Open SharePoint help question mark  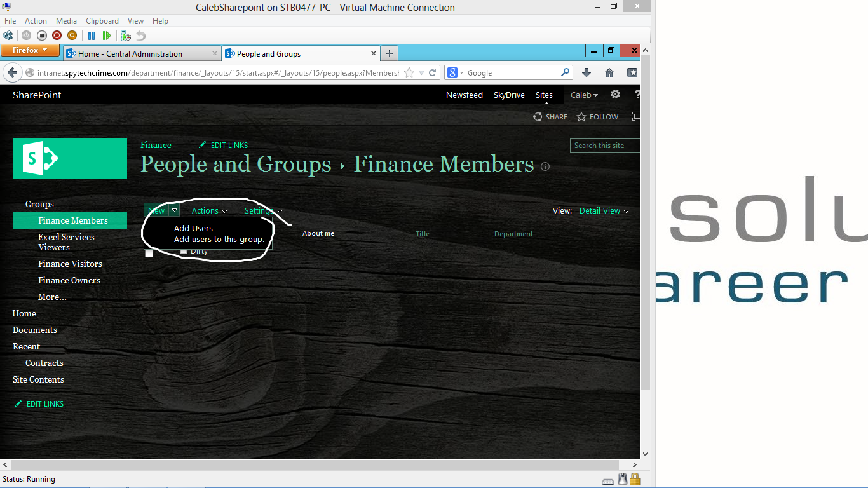click(637, 95)
